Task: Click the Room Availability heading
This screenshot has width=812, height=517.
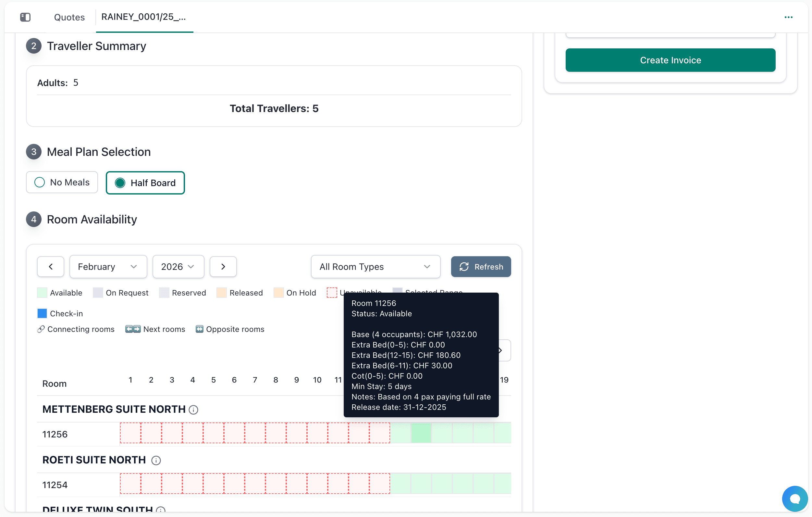Action: pos(92,219)
